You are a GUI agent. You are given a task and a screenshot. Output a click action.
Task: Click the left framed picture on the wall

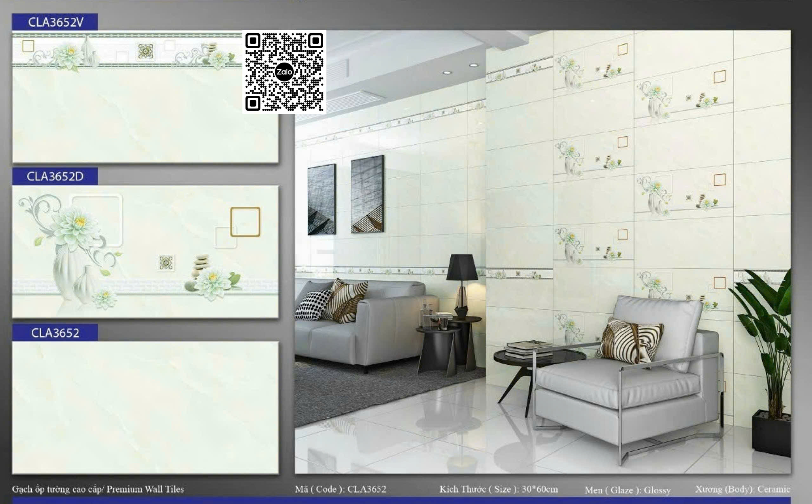(321, 199)
